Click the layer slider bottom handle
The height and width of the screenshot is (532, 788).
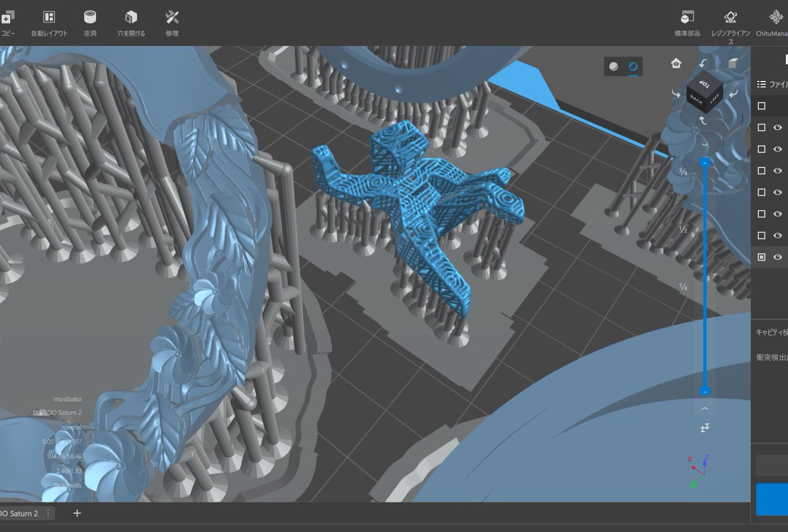pos(705,391)
